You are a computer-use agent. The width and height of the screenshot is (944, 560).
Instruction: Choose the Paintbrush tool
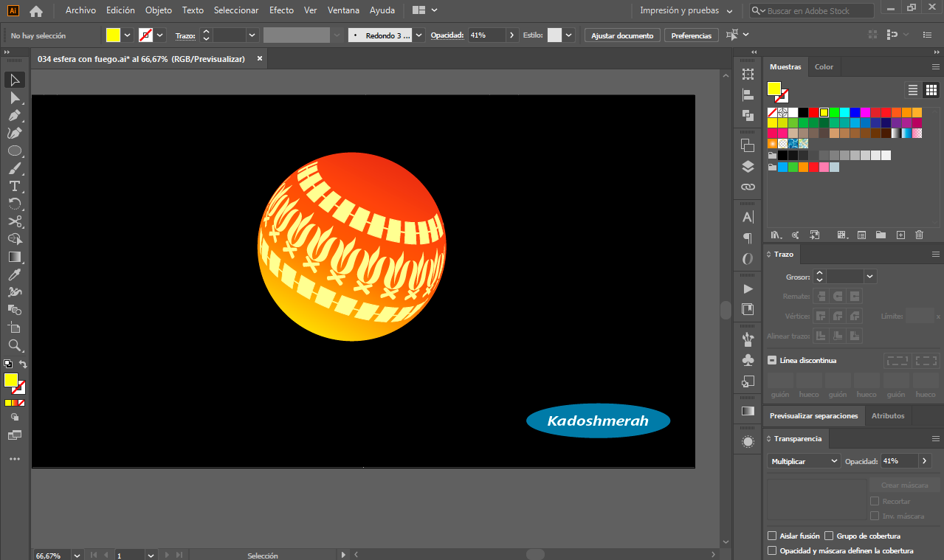click(x=15, y=168)
